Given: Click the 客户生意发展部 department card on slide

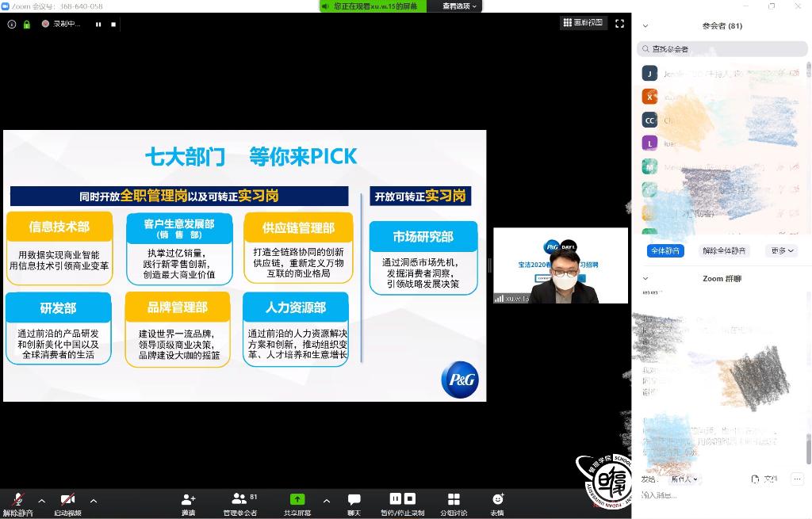Looking at the screenshot, I should point(179,249).
